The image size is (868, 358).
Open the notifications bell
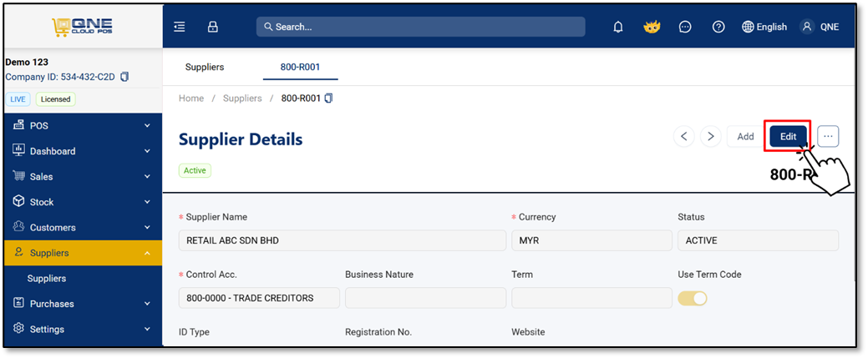(618, 27)
